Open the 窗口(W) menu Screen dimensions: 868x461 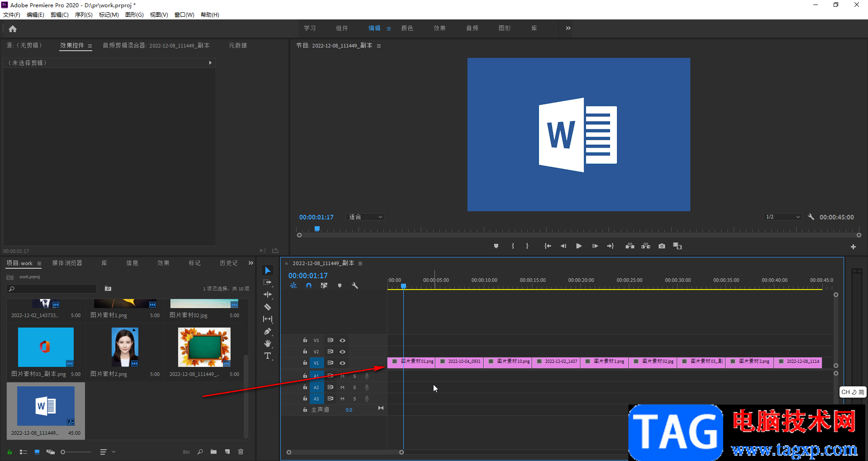coord(184,15)
